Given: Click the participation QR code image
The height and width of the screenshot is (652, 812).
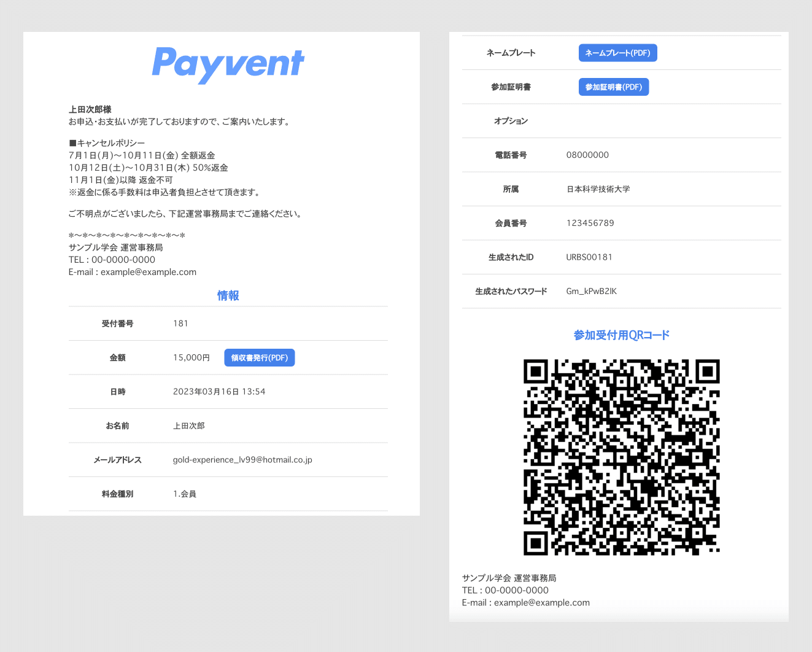Looking at the screenshot, I should [x=621, y=457].
